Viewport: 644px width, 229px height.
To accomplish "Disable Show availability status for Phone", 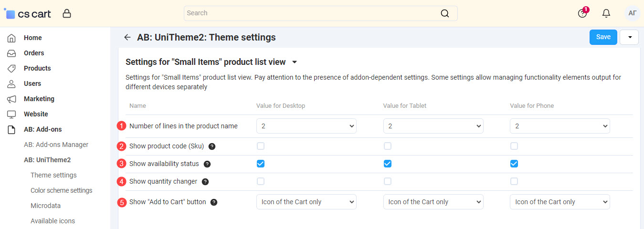I will [514, 164].
